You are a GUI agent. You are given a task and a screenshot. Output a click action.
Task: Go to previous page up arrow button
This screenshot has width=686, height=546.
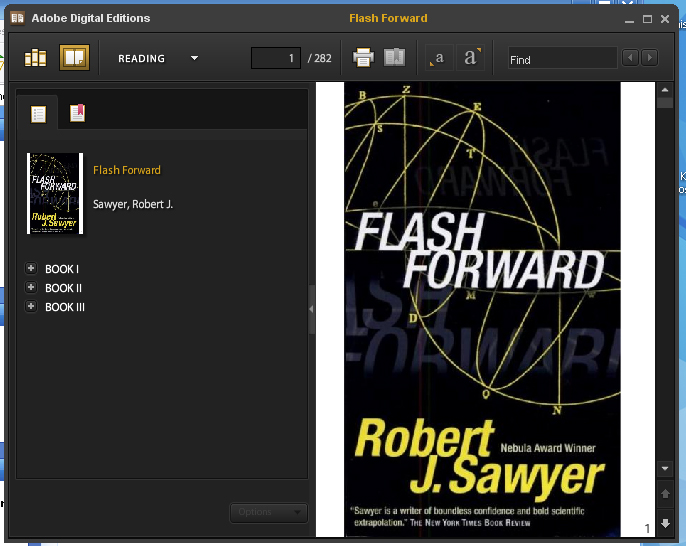click(x=665, y=494)
